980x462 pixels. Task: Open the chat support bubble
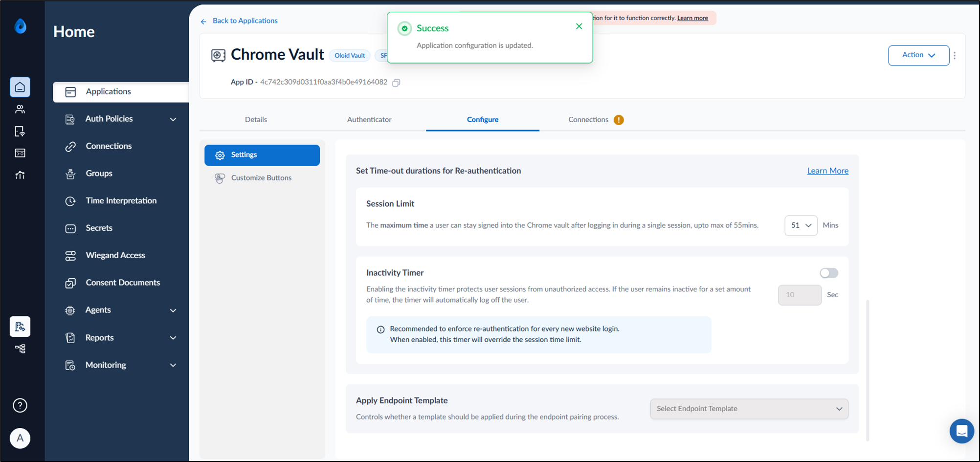[x=962, y=431]
